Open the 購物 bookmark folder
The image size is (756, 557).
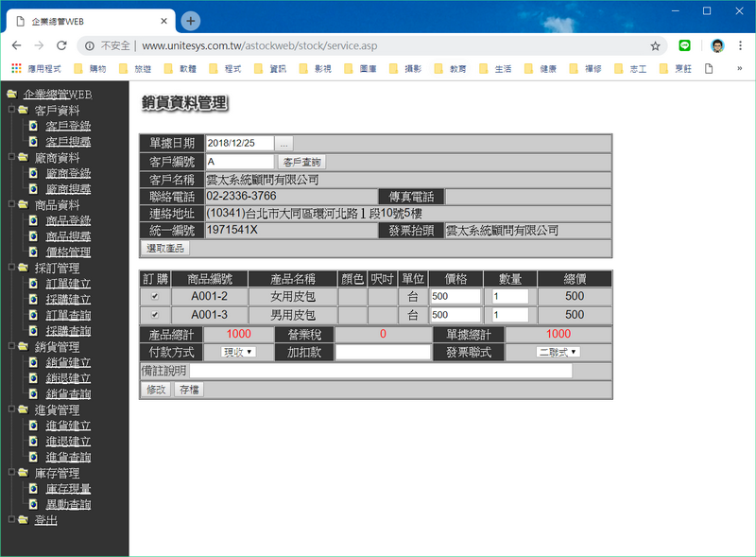click(90, 68)
